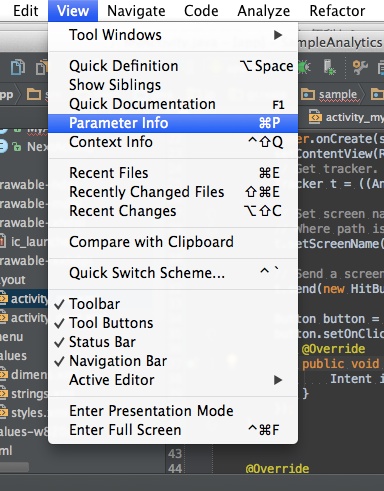The width and height of the screenshot is (384, 491).
Task: Click the attach debugger device icon
Action: click(329, 67)
